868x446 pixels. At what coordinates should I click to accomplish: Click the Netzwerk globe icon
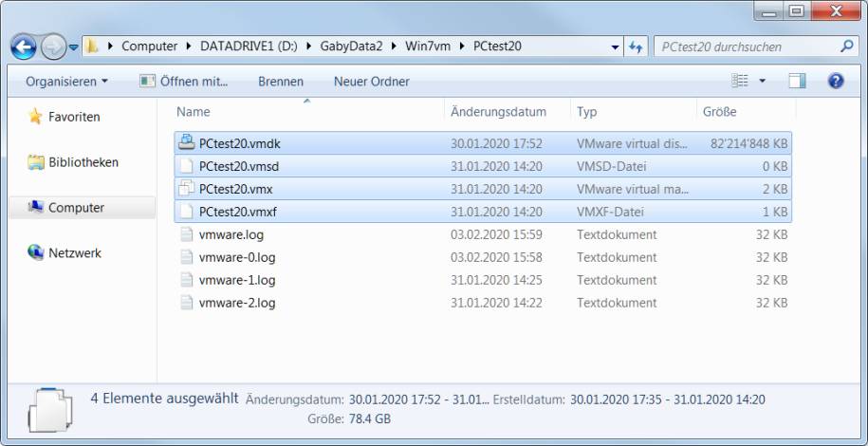tap(35, 252)
